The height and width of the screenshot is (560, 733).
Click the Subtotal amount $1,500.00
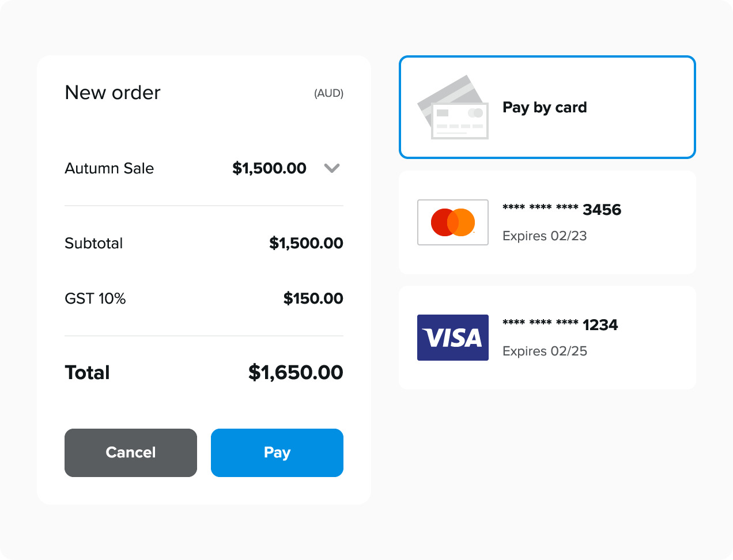306,243
